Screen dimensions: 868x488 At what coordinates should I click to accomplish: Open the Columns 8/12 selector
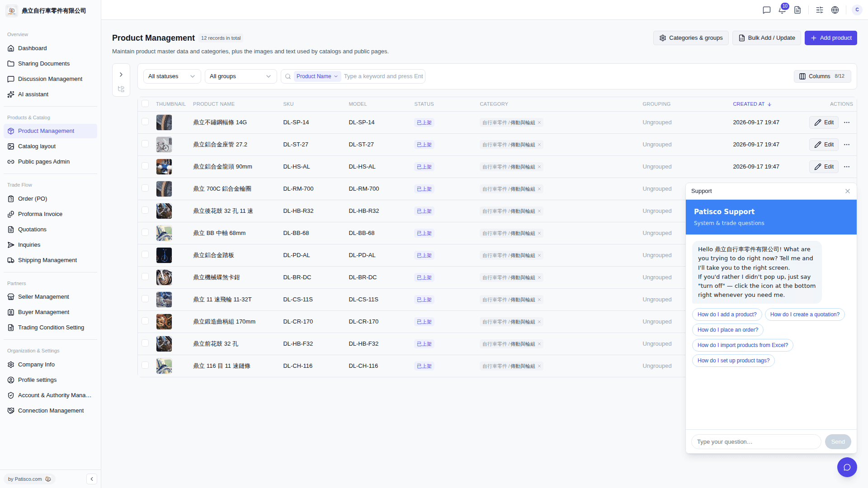coord(822,76)
